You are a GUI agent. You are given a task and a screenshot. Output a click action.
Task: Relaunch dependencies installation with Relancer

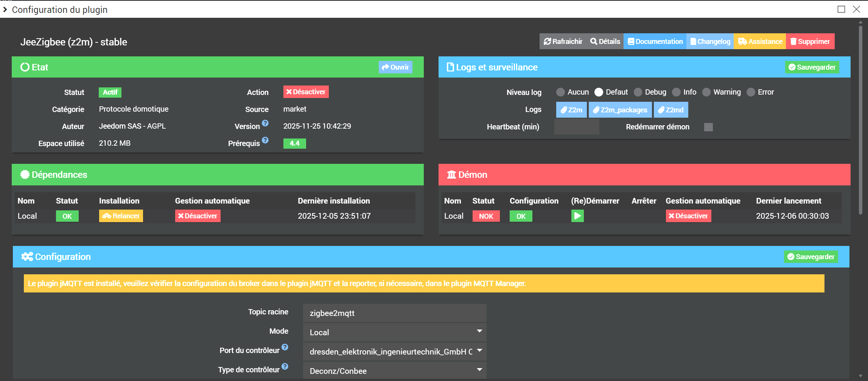coord(121,216)
